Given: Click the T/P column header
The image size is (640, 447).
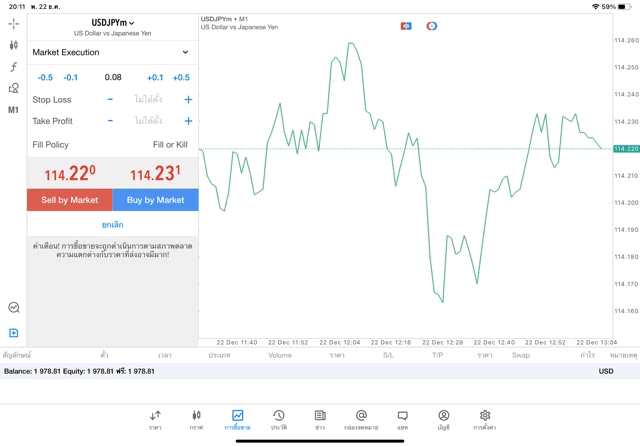Looking at the screenshot, I should [x=438, y=355].
